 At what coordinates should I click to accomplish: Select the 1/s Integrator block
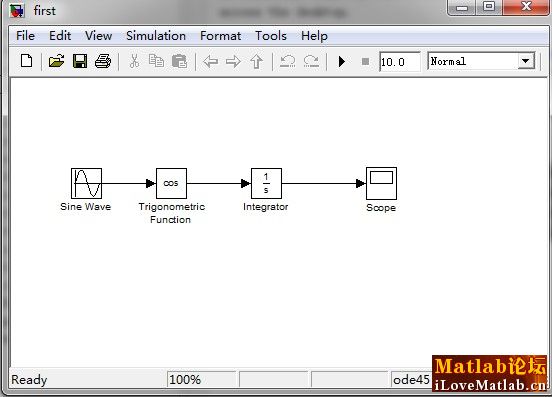266,183
